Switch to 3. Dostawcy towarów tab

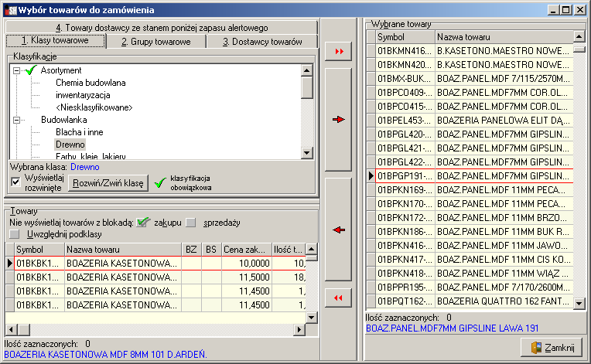[262, 42]
